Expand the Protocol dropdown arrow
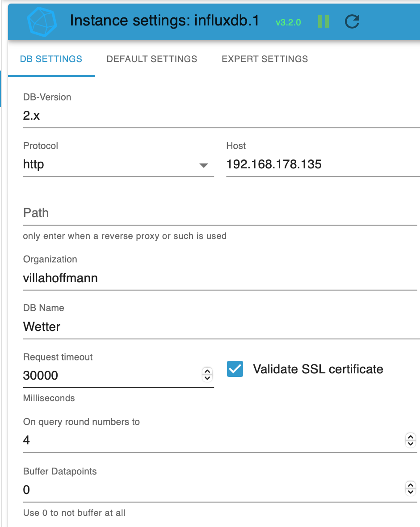The width and height of the screenshot is (420, 527). [x=204, y=165]
